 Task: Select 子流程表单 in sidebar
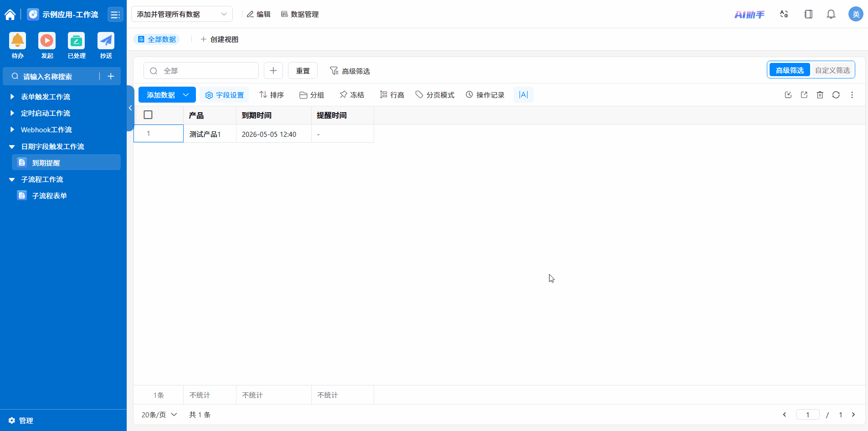pos(67,196)
